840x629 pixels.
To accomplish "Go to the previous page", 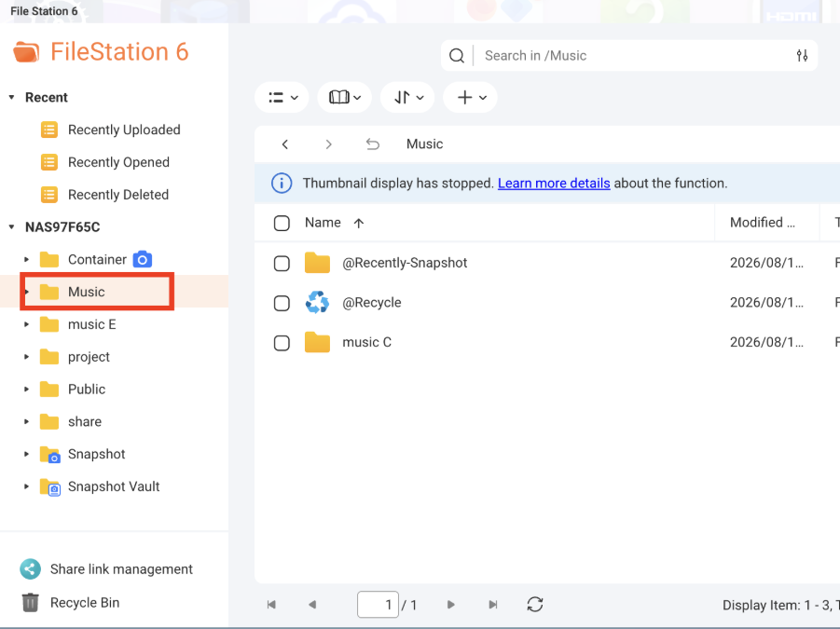I will tap(312, 605).
